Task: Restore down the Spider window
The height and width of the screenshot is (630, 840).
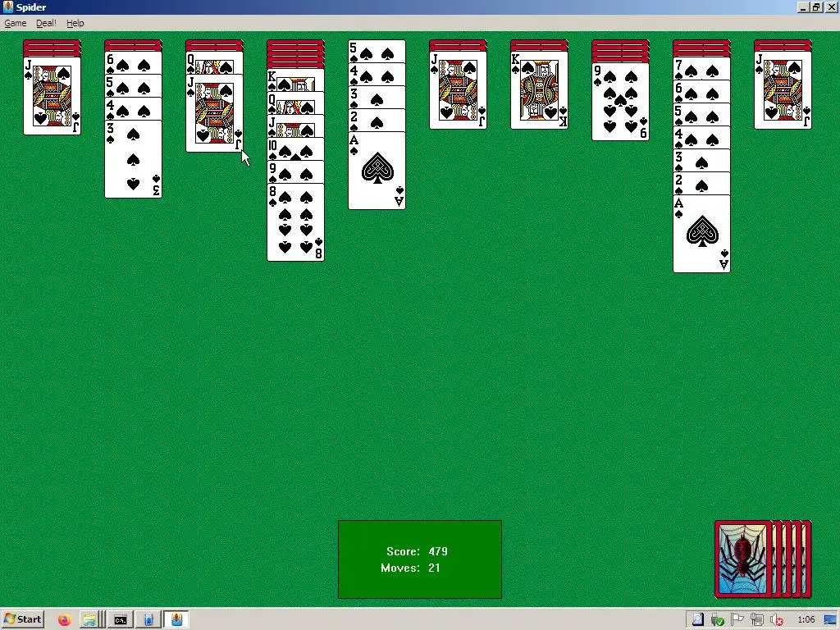Action: 816,7
